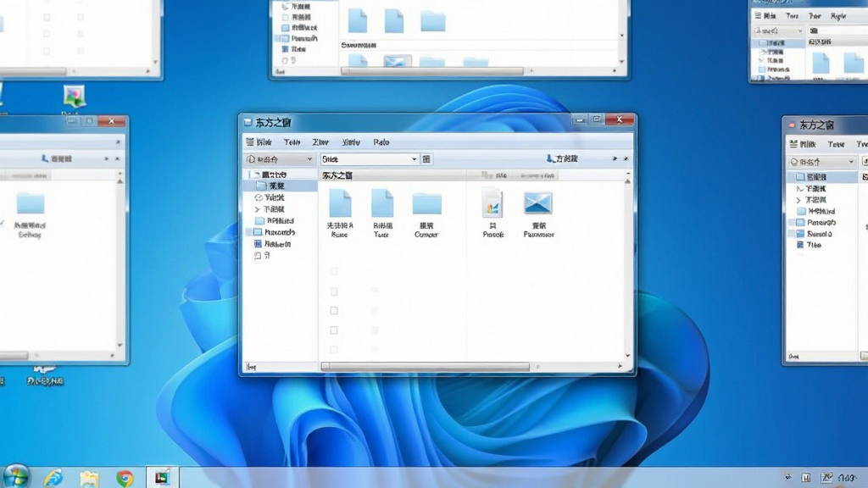Open the clock-icon dropdown in the center window toolbar
Screen dimensions: 868x488
pos(280,159)
